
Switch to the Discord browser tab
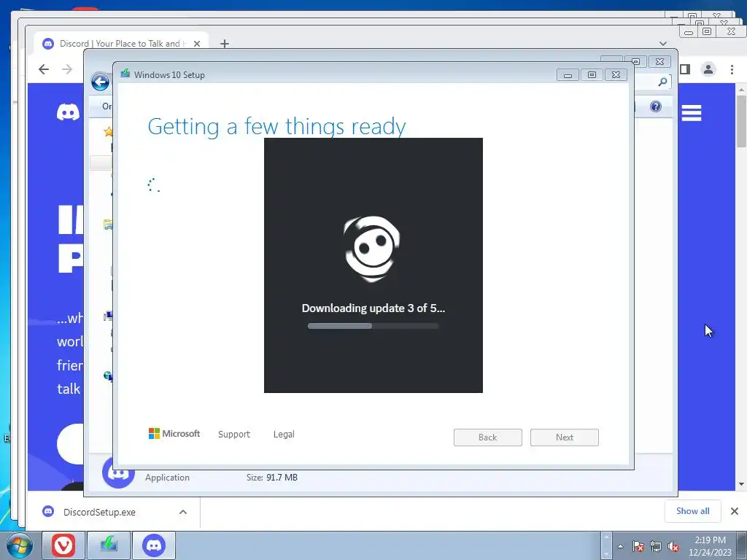coord(122,43)
